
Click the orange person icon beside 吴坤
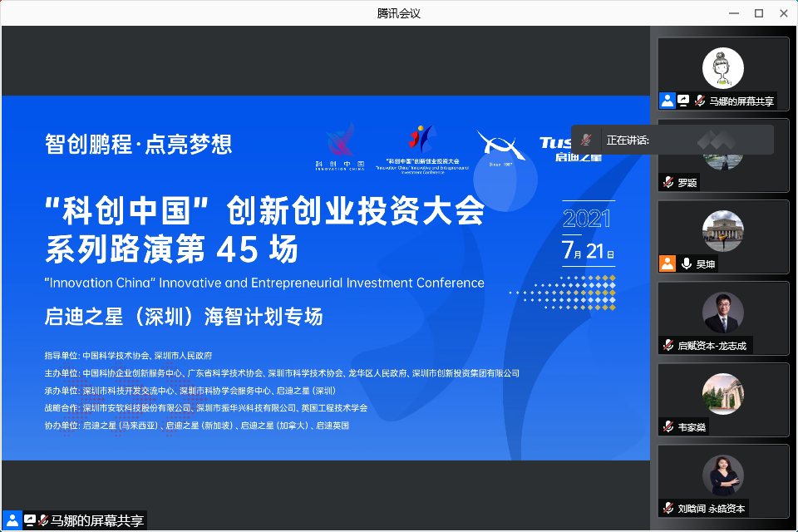click(x=667, y=264)
